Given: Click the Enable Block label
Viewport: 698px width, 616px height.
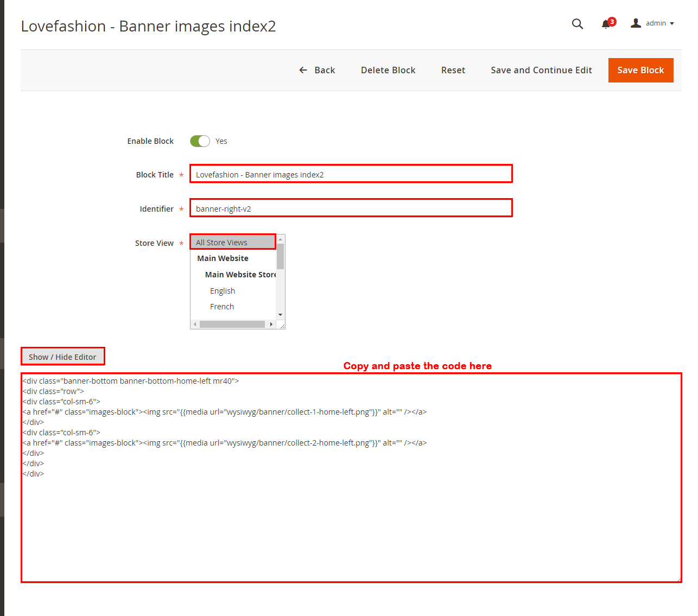Looking at the screenshot, I should coord(150,141).
